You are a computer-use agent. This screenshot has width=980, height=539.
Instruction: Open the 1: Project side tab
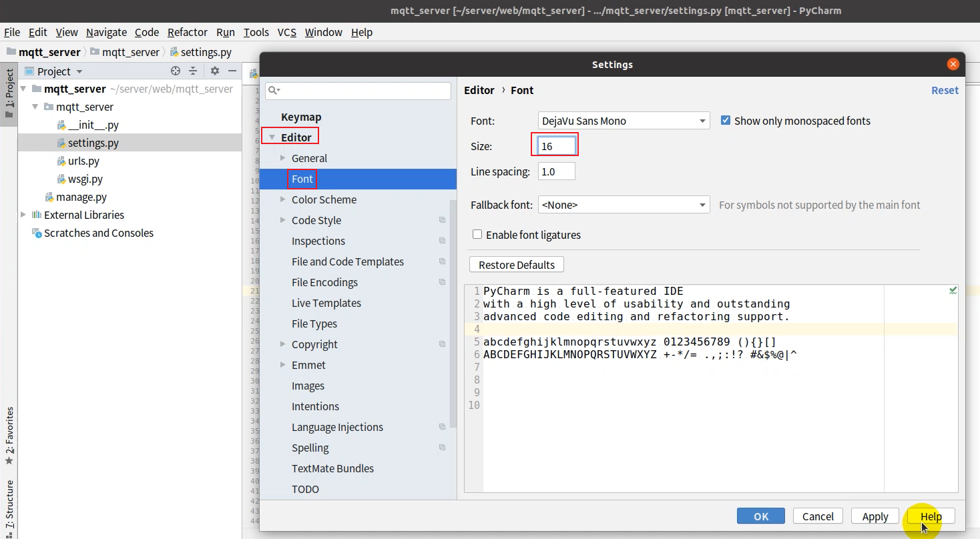pyautogui.click(x=9, y=93)
